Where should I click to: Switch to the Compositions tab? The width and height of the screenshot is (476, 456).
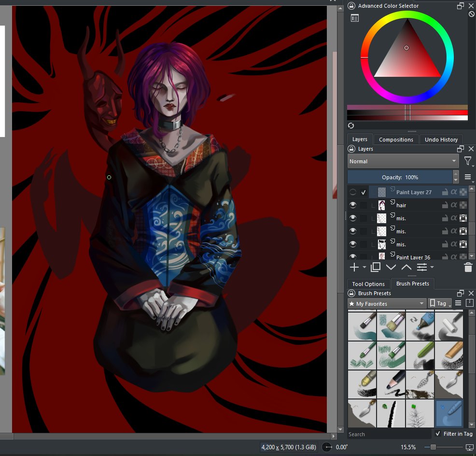coord(396,140)
